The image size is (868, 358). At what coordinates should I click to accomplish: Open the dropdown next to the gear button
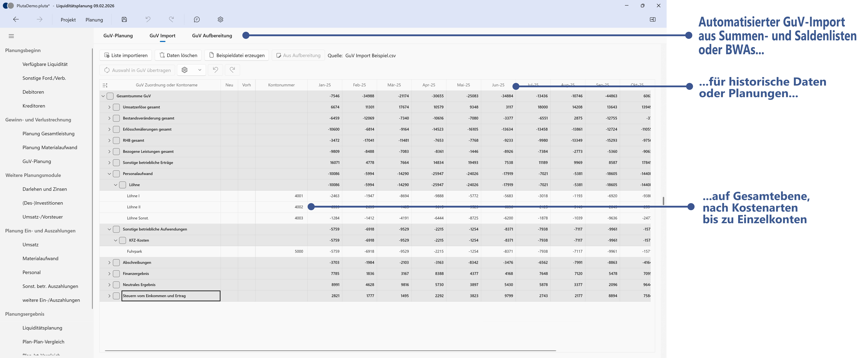click(x=200, y=70)
